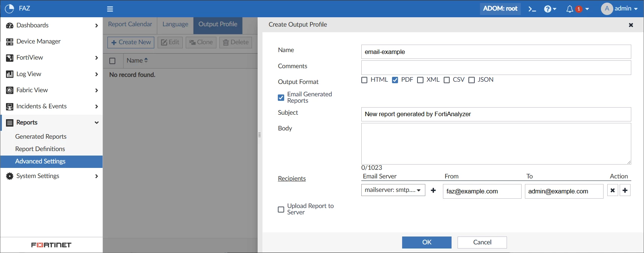Image resolution: width=644 pixels, height=253 pixels.
Task: Open Report Definitions in sidebar
Action: click(40, 149)
